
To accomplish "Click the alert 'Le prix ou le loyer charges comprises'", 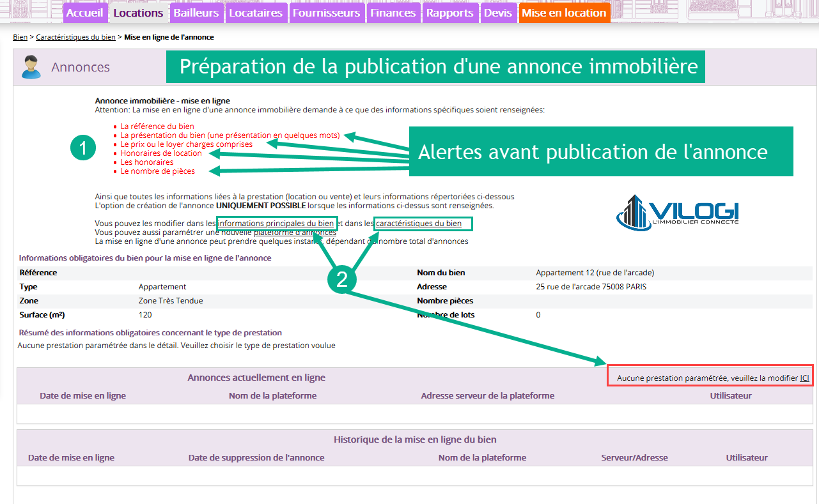I will coord(186,144).
